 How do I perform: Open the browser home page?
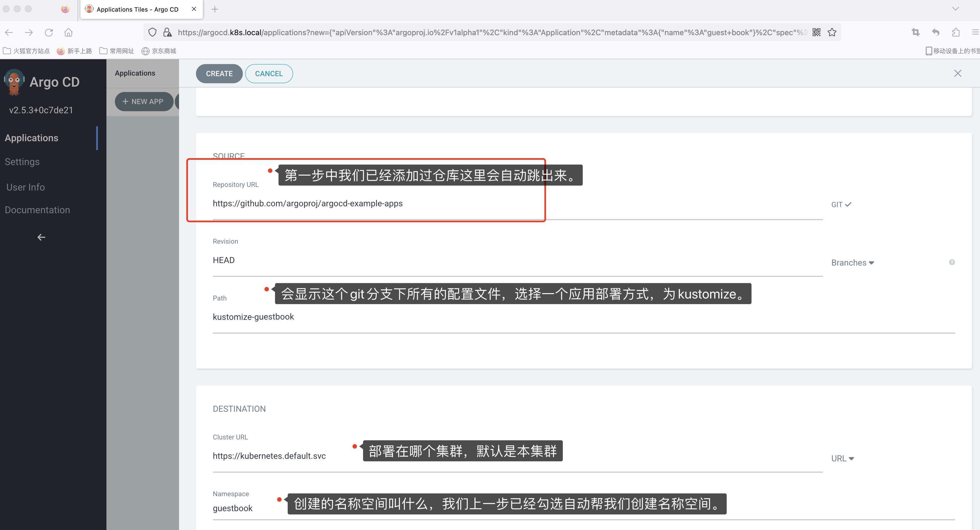[68, 33]
